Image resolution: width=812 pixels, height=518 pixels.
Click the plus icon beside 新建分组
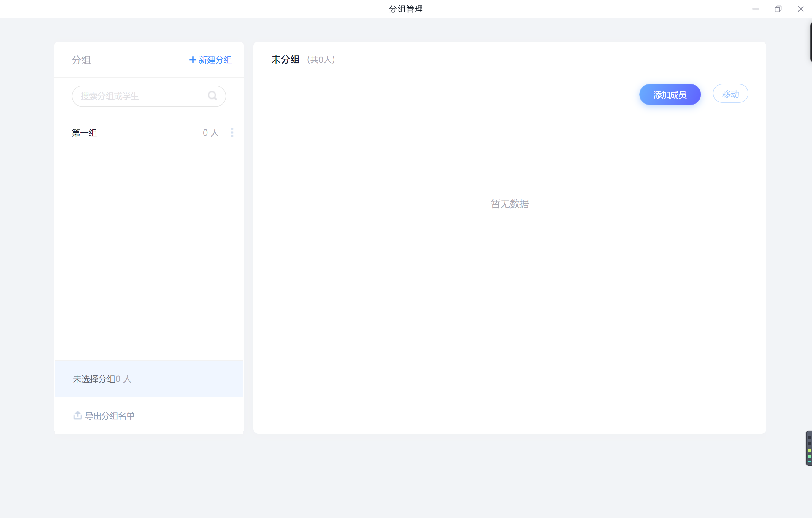click(193, 60)
